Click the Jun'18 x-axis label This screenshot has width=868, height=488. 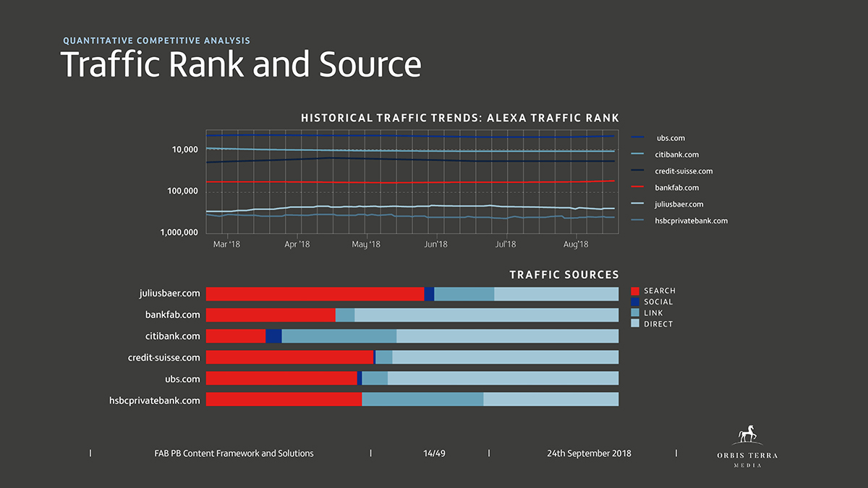click(x=435, y=245)
